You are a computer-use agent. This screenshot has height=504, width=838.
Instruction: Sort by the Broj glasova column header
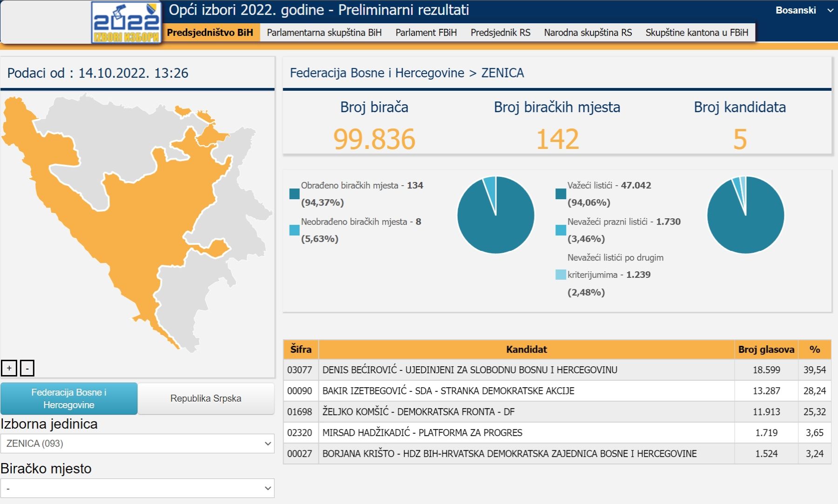coord(766,349)
